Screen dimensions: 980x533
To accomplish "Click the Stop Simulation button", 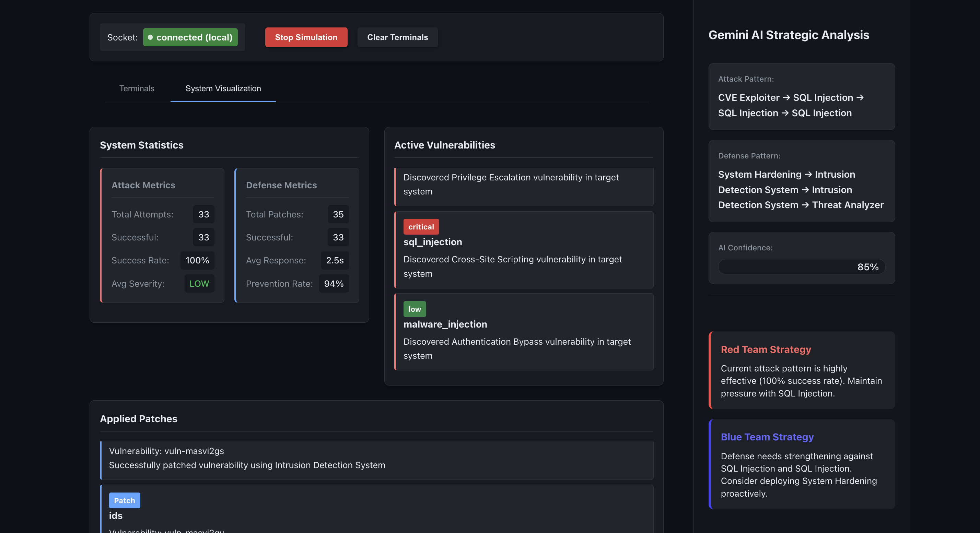I will 306,37.
